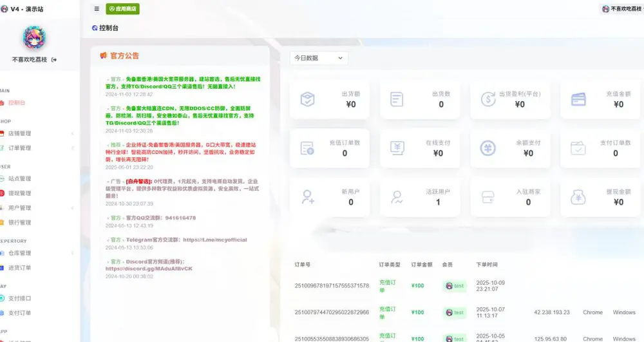Image resolution: width=644 pixels, height=342 pixels.
Task: Click the 支付订单数 checkmark icon
Action: point(578,148)
